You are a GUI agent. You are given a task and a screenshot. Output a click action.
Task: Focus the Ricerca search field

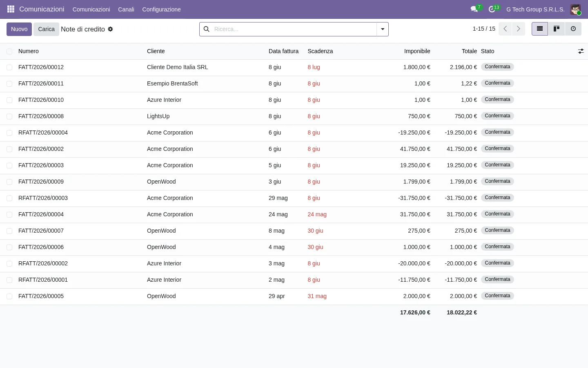pyautogui.click(x=293, y=29)
